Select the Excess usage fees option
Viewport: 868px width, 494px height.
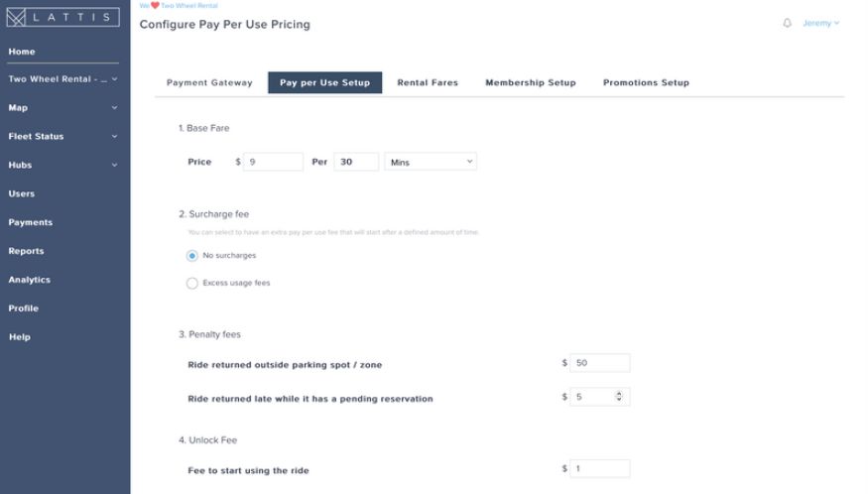(192, 283)
